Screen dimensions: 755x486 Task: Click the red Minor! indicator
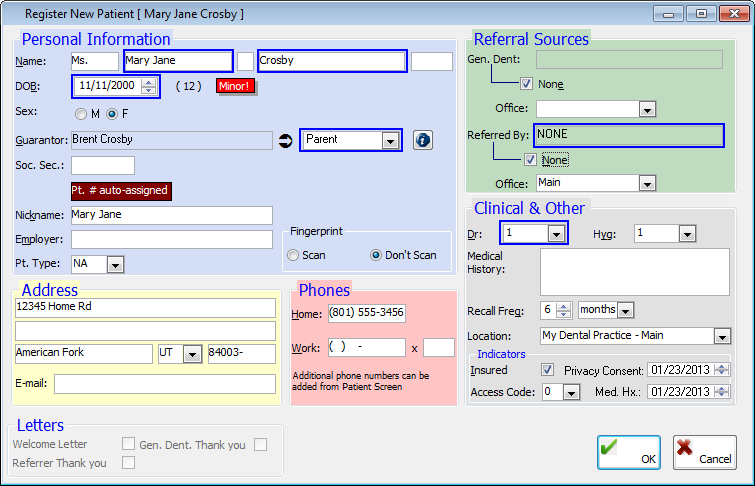(236, 86)
